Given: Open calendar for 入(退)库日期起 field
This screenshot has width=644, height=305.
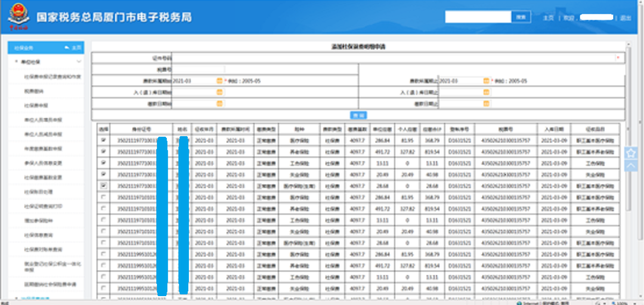Looking at the screenshot, I should pos(219,93).
